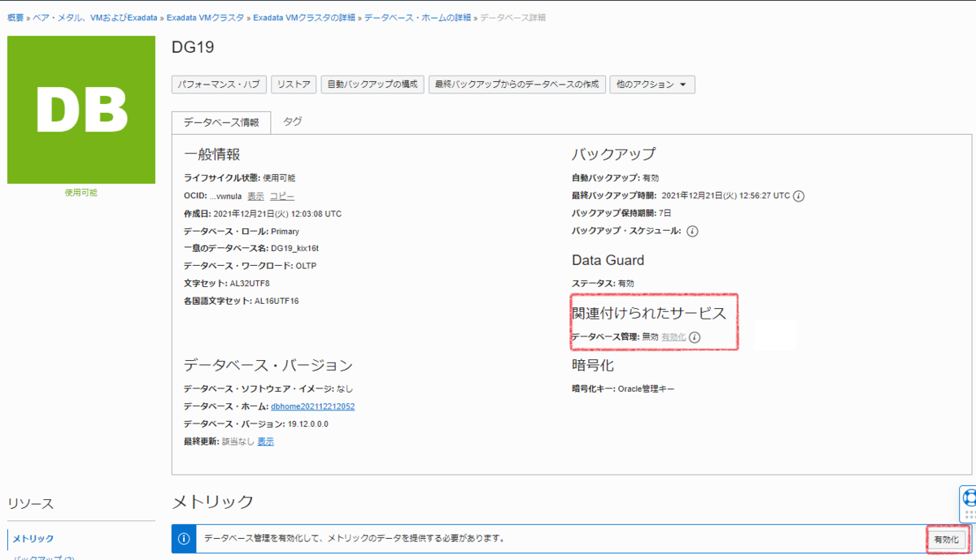Click the green DB database logo
976x560 pixels.
(81, 109)
